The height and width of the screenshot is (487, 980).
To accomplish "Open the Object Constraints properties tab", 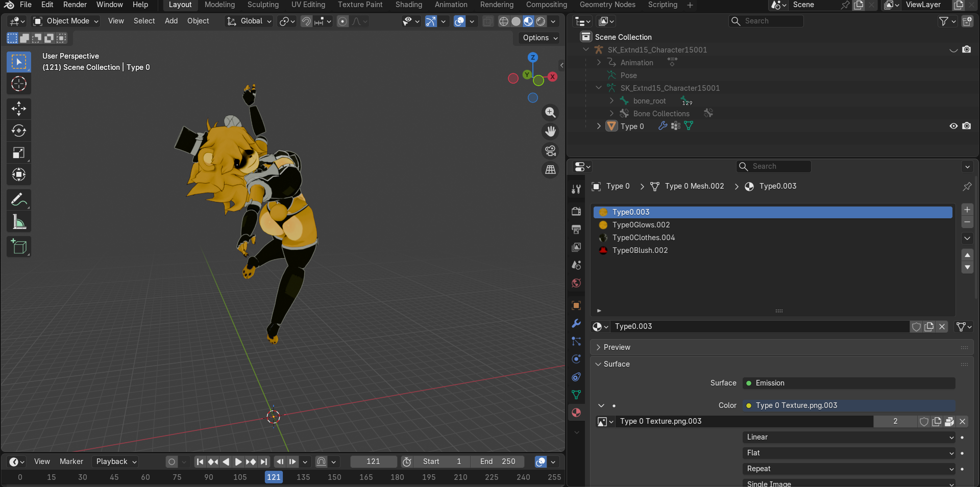I will (x=576, y=377).
